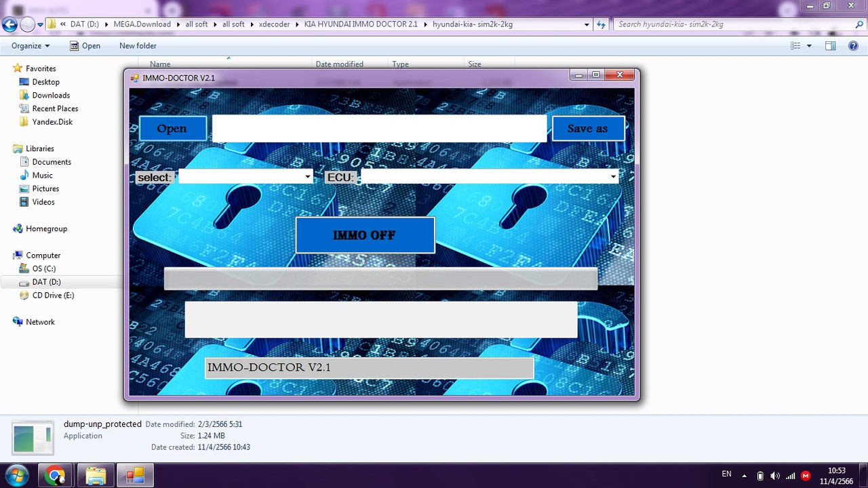Click the file path text field
This screenshot has height=488, width=868.
(379, 128)
